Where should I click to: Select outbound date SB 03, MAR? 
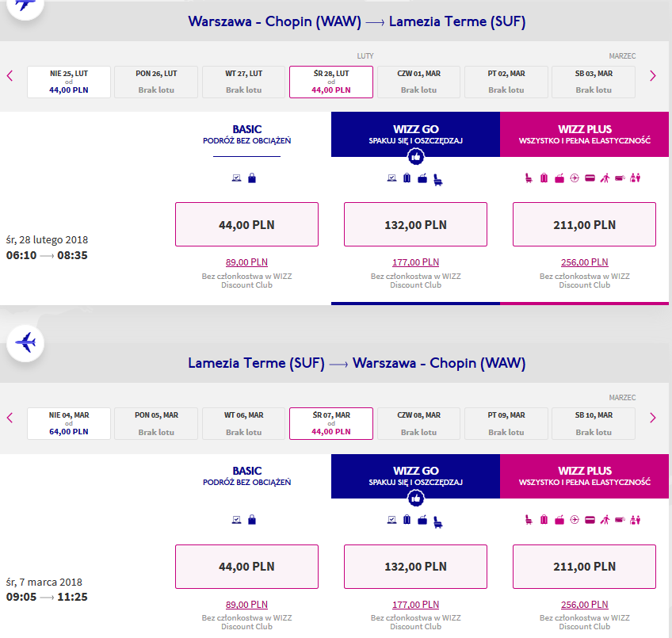coord(594,82)
